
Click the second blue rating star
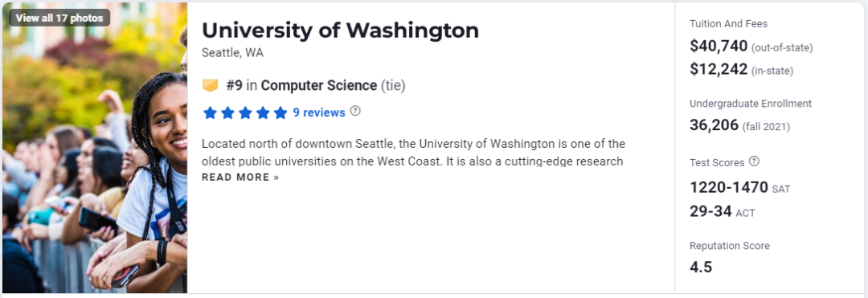[227, 112]
